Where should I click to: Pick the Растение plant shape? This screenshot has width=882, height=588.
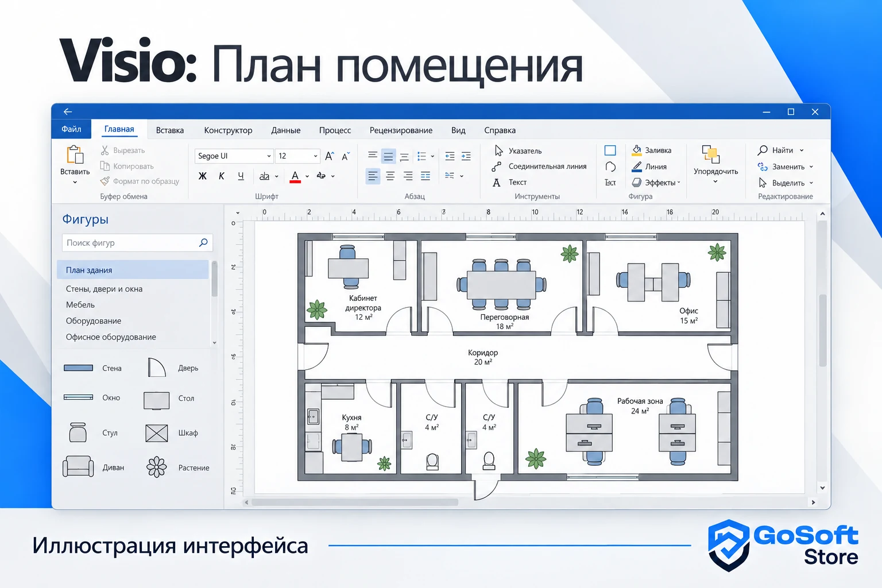pyautogui.click(x=157, y=467)
